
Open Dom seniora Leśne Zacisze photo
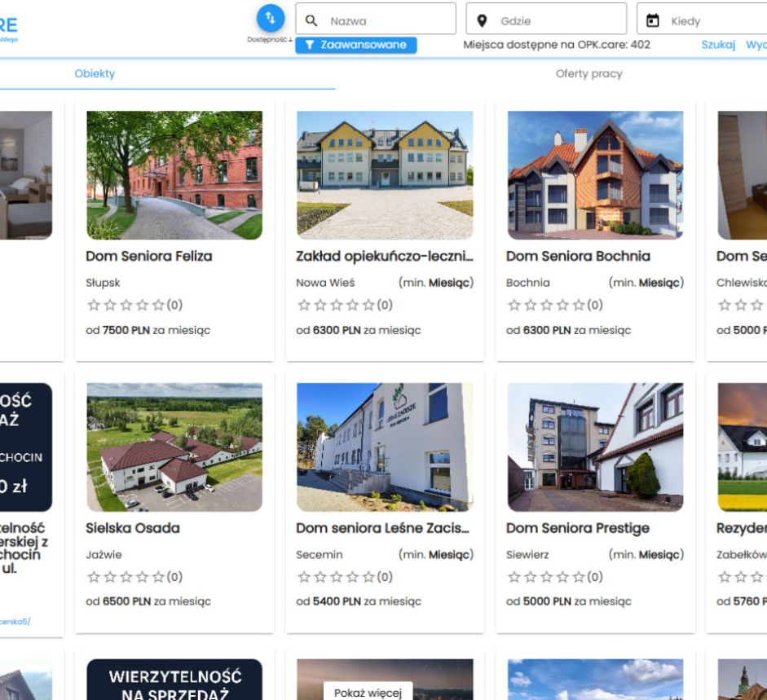385,447
